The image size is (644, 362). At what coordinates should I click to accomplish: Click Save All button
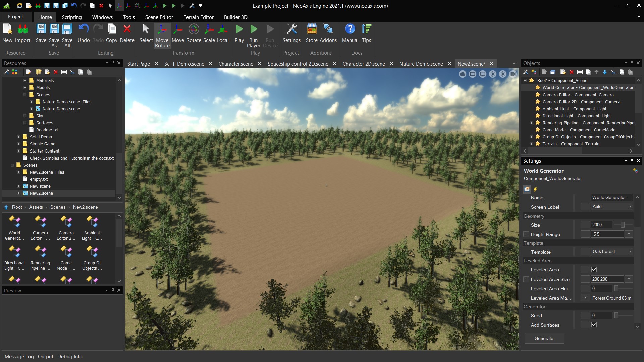coord(67,35)
